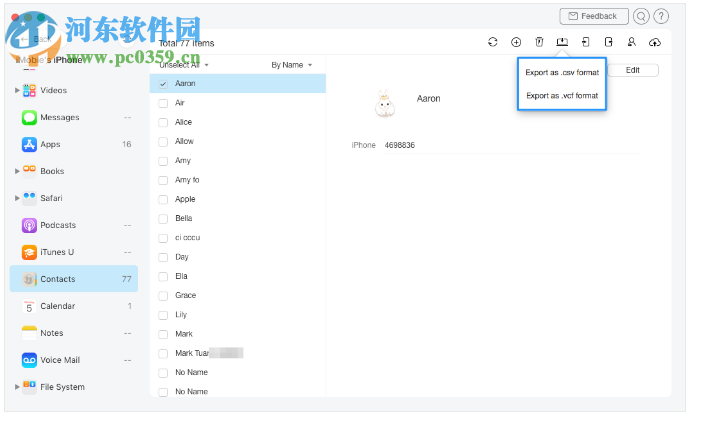Click the Add contact plus icon
Viewport: 707px width, 422px height.
point(516,42)
